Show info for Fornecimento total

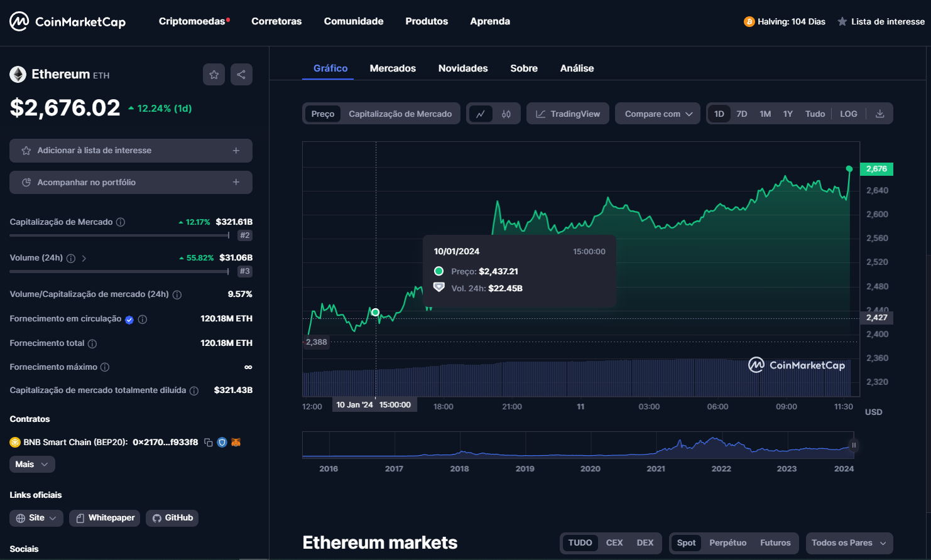[x=92, y=344]
